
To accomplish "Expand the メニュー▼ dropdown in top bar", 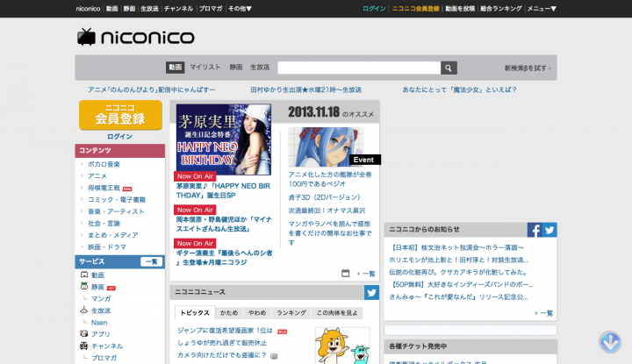I will [542, 9].
